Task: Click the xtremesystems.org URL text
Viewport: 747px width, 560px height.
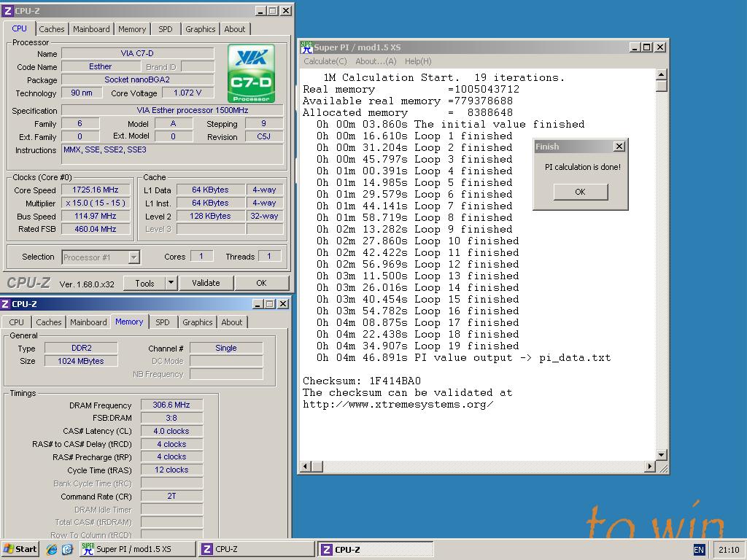Action: [398, 404]
